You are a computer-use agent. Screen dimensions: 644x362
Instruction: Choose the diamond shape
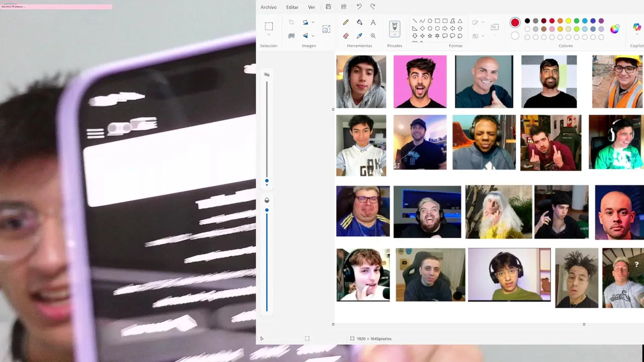(422, 29)
